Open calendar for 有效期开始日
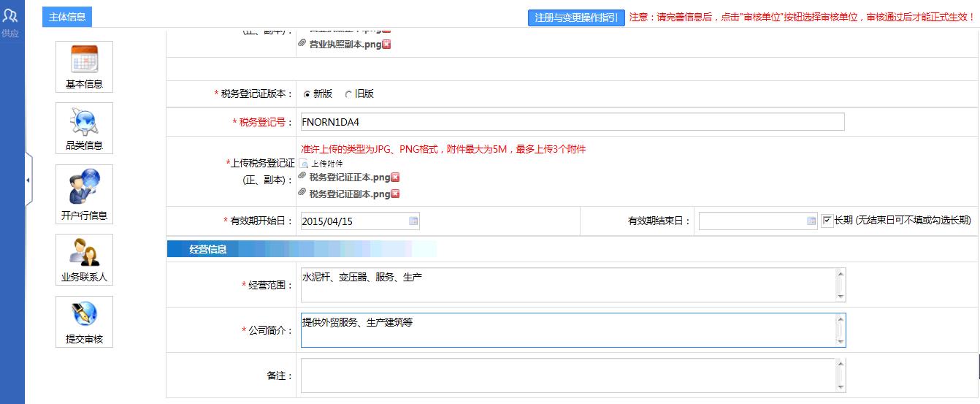 coord(413,221)
